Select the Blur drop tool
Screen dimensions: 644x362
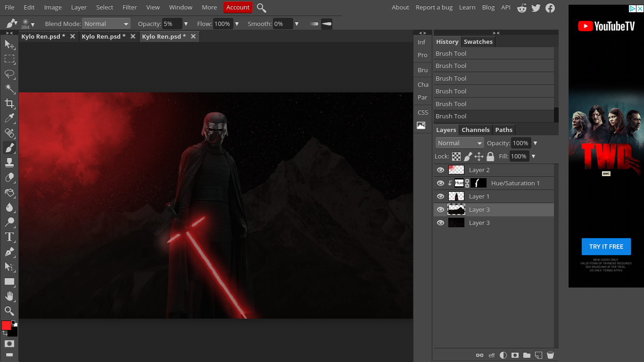9,207
